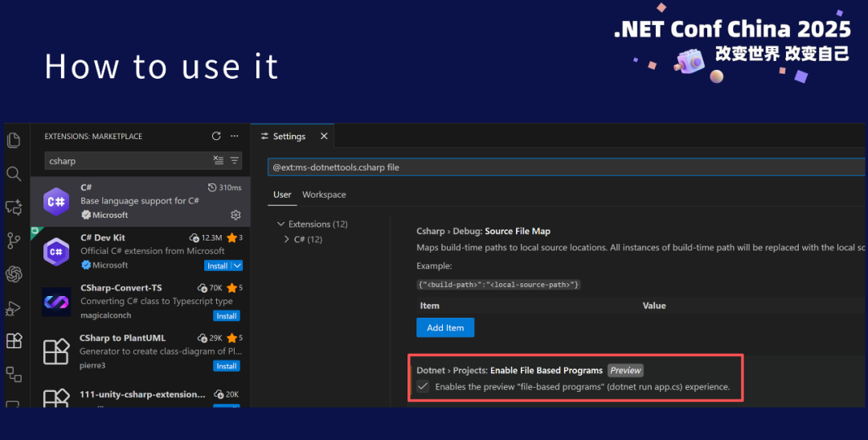Click the magicalconch publisher name
Screen dimensions: 868x440
[x=106, y=315]
